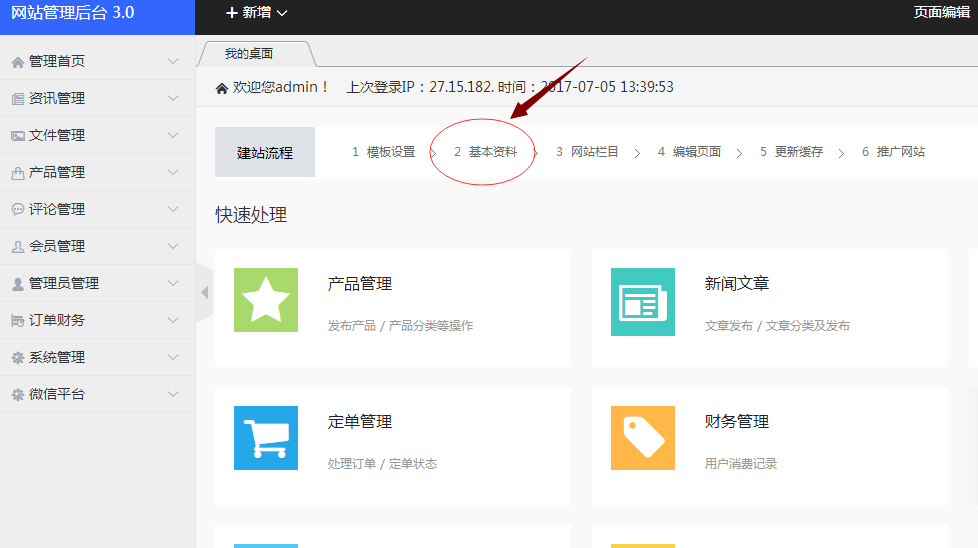Click the 建站流程 label block
Screen dimensions: 978x548
point(265,153)
